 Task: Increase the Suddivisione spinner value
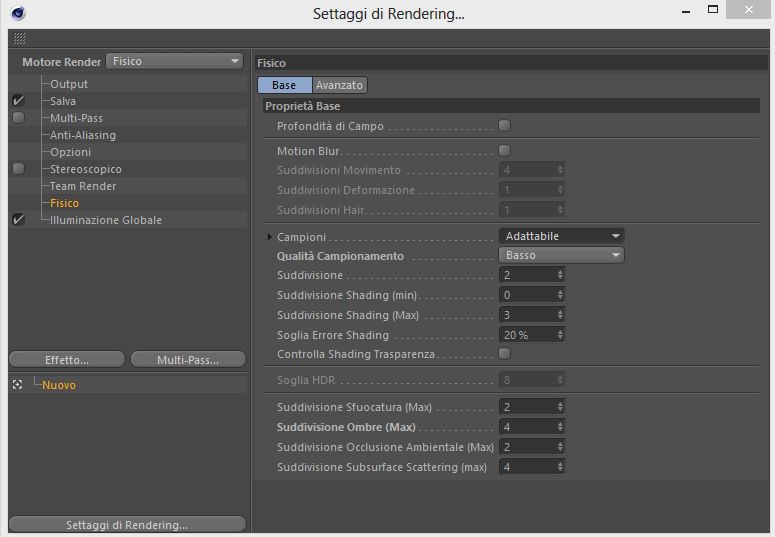tap(560, 272)
